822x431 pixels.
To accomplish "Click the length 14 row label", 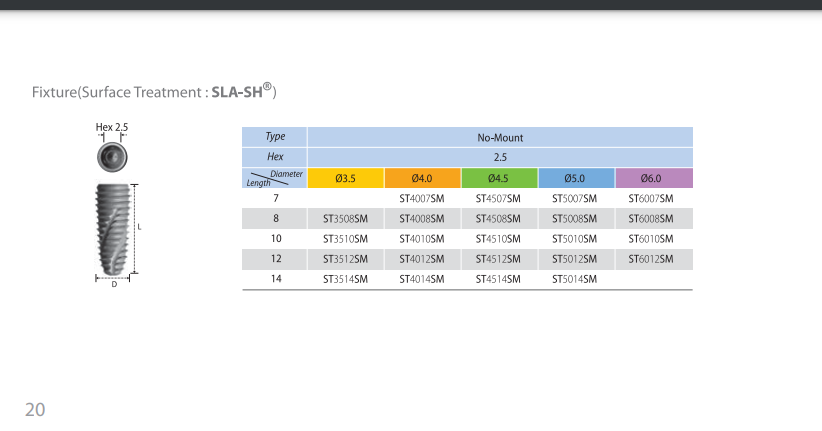I will click(x=276, y=279).
